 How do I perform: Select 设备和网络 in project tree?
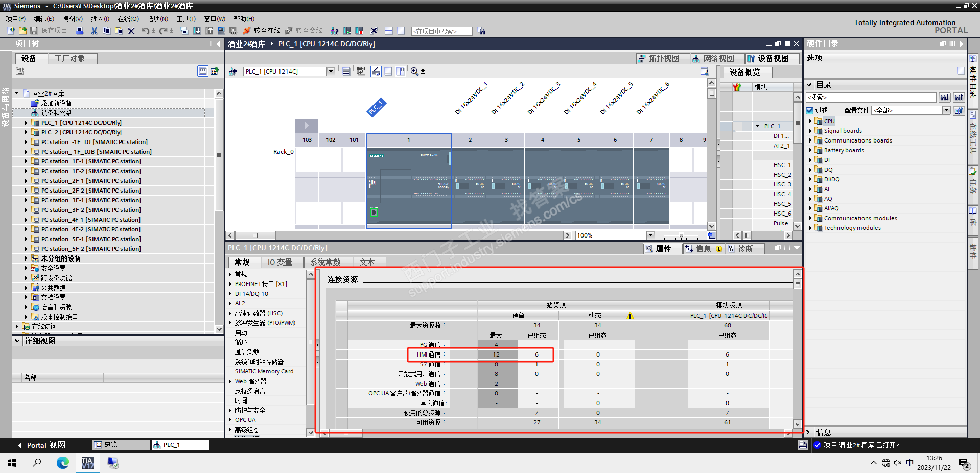[56, 113]
